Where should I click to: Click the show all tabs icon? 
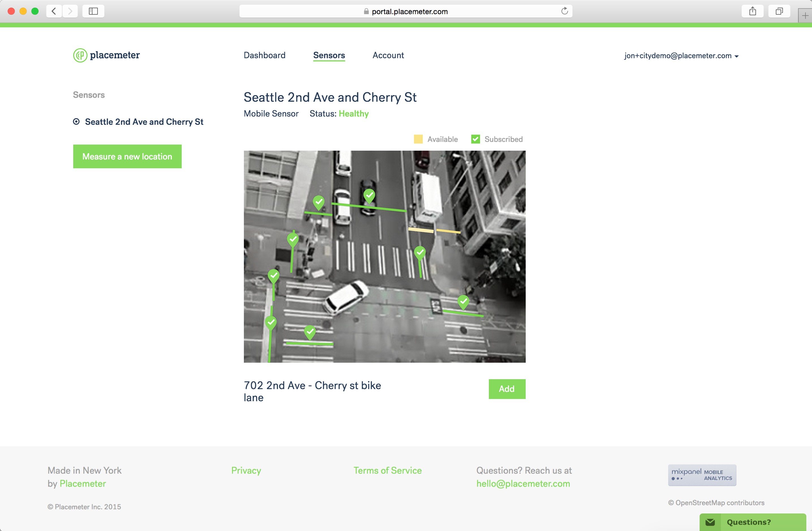pos(779,11)
